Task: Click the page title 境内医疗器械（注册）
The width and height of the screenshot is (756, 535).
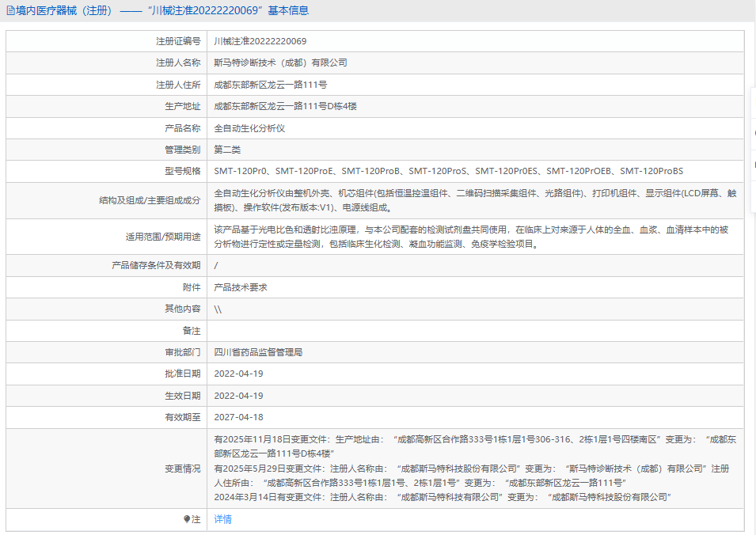Action: pos(64,11)
